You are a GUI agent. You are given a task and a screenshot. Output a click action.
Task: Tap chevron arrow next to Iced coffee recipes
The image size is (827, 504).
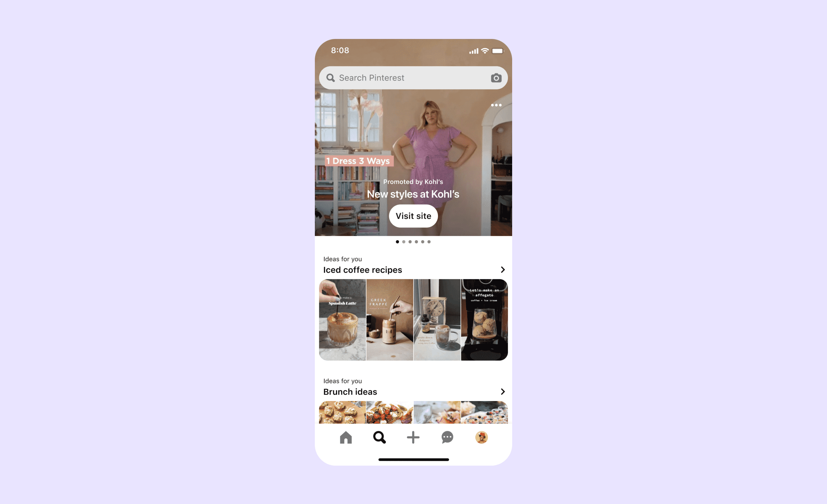coord(503,270)
